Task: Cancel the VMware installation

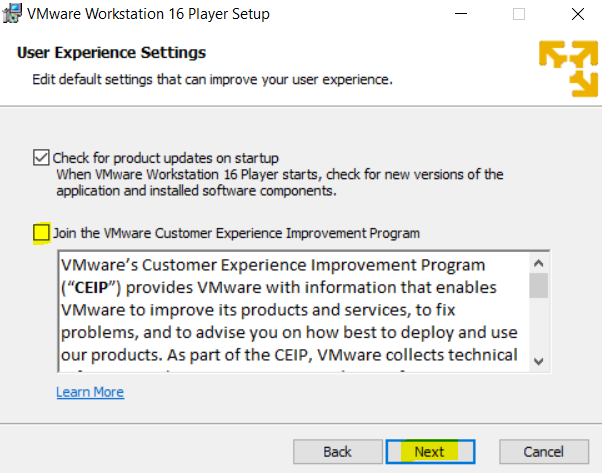Action: tap(544, 452)
